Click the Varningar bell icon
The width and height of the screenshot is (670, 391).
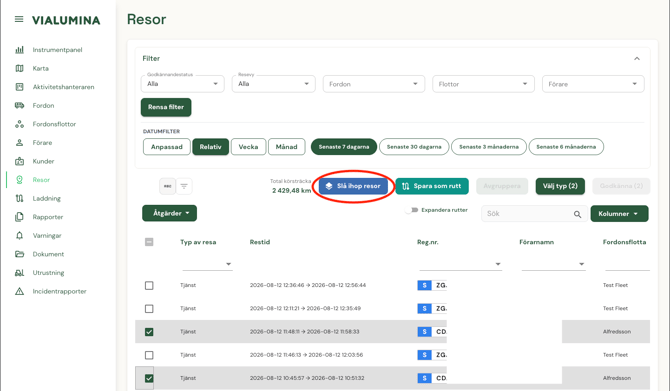click(x=19, y=235)
